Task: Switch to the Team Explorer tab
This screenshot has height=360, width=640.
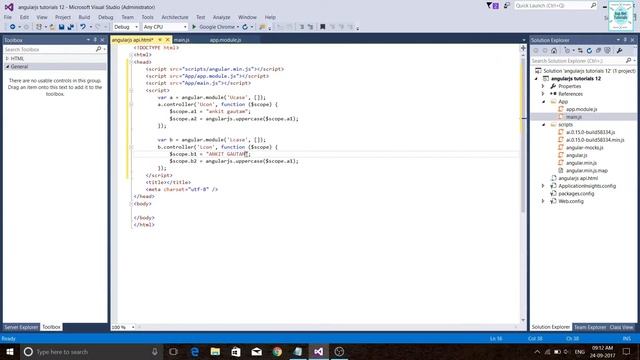Action: pyautogui.click(x=590, y=327)
